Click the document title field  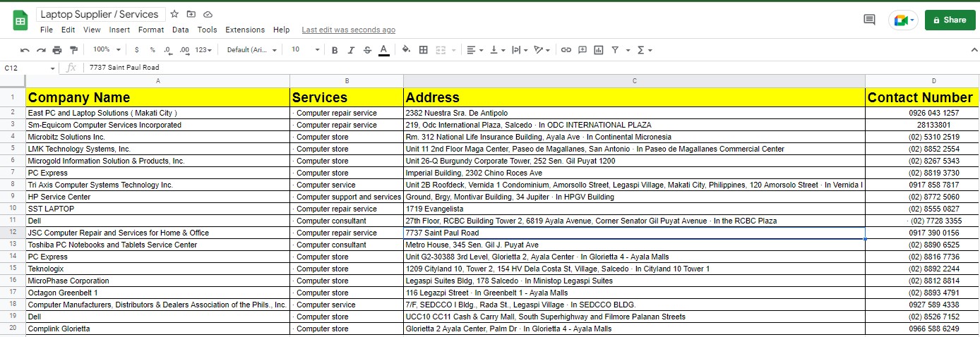(x=101, y=14)
